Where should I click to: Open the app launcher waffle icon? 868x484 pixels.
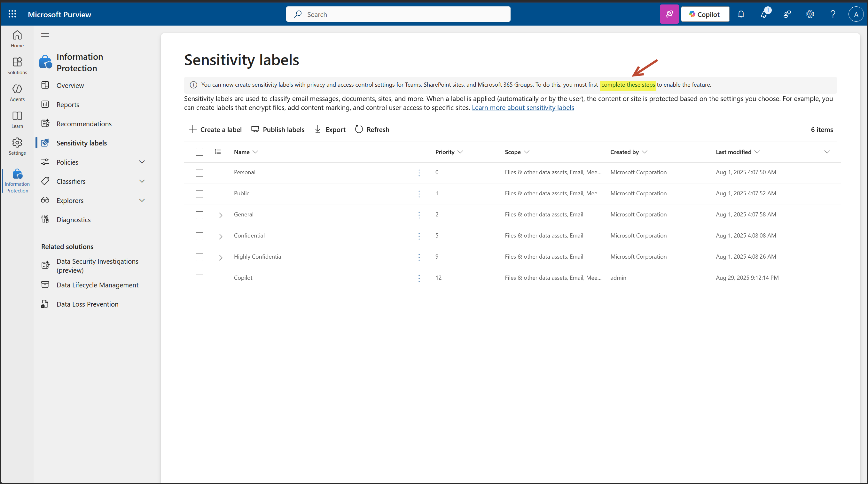click(12, 14)
